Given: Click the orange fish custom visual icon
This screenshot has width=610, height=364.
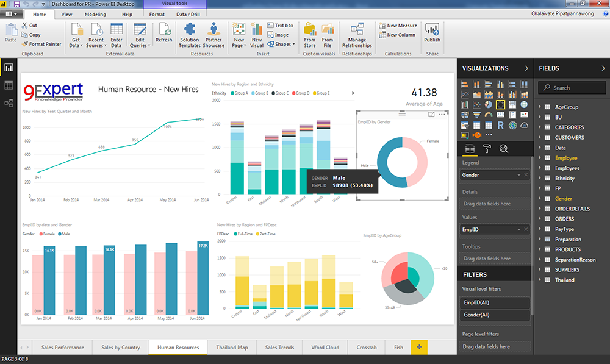Looking at the screenshot, I should tap(477, 135).
